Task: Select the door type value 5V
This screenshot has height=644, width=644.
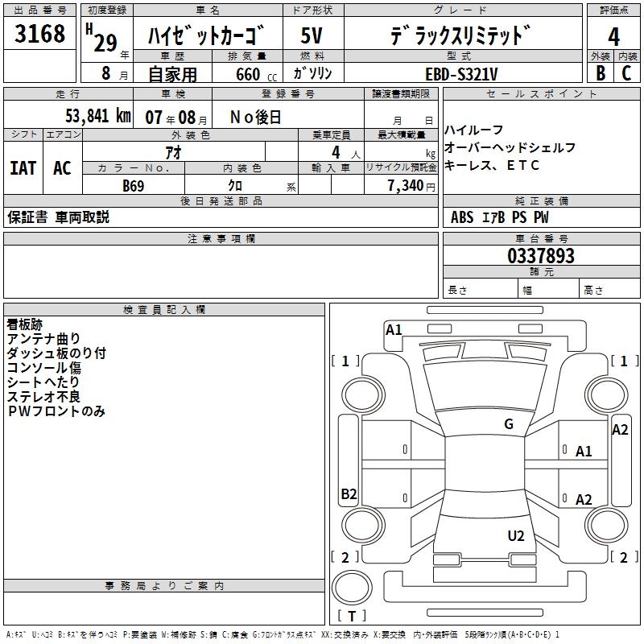Action: click(x=312, y=35)
